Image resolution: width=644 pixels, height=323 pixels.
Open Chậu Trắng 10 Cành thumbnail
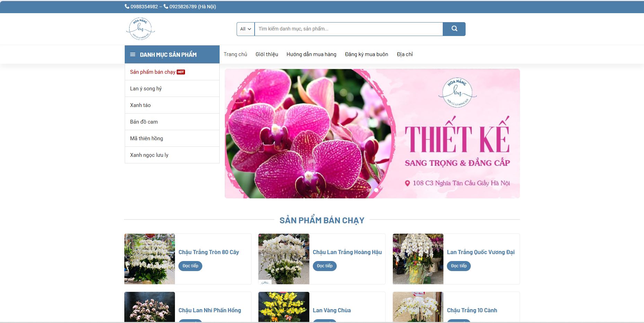(418, 307)
